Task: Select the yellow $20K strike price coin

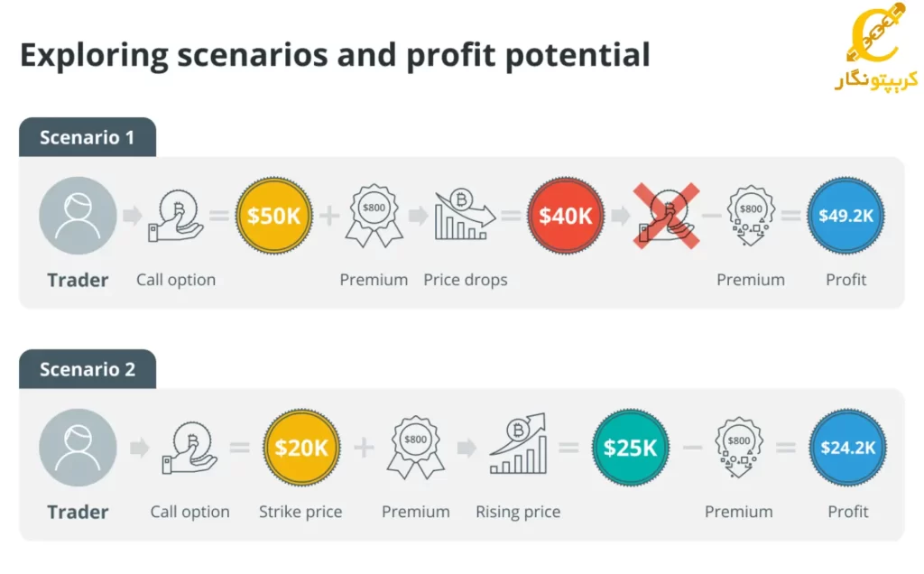Action: (301, 448)
